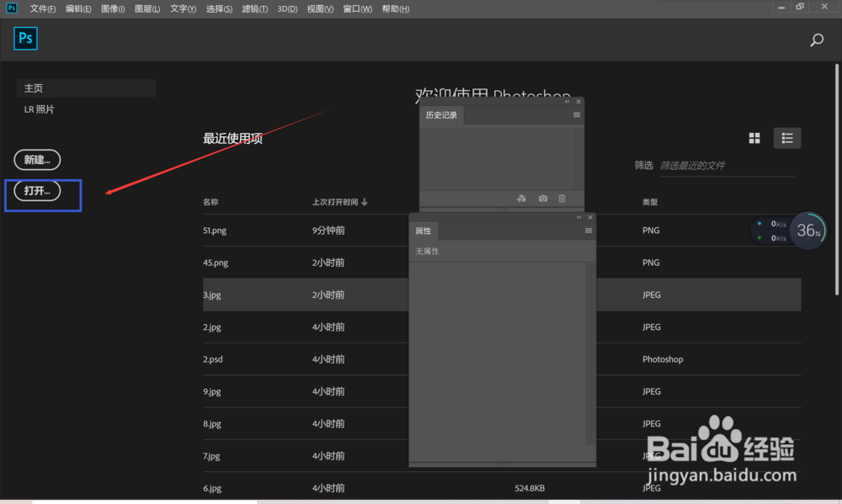The width and height of the screenshot is (842, 504).
Task: Switch to the LR 照片 sidebar tab
Action: tap(39, 109)
